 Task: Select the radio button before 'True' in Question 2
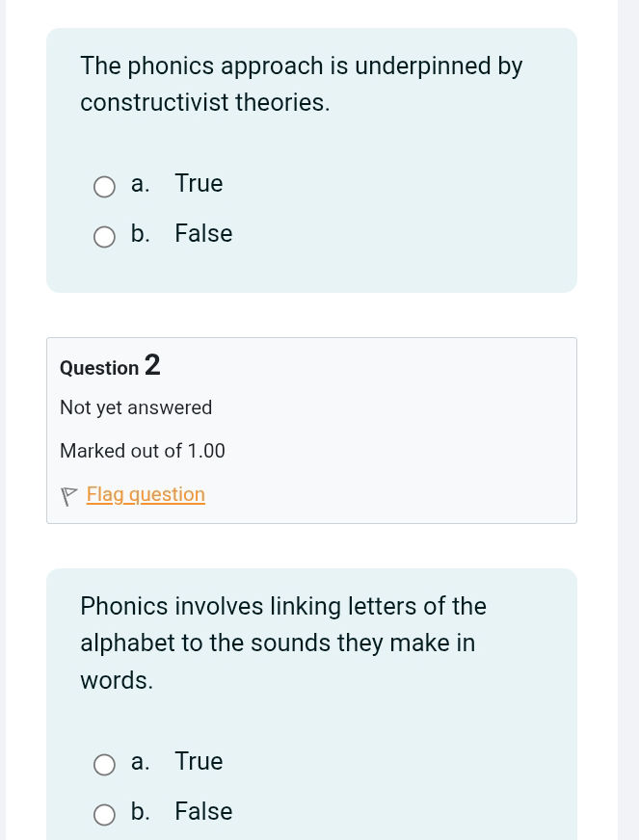[x=104, y=765]
